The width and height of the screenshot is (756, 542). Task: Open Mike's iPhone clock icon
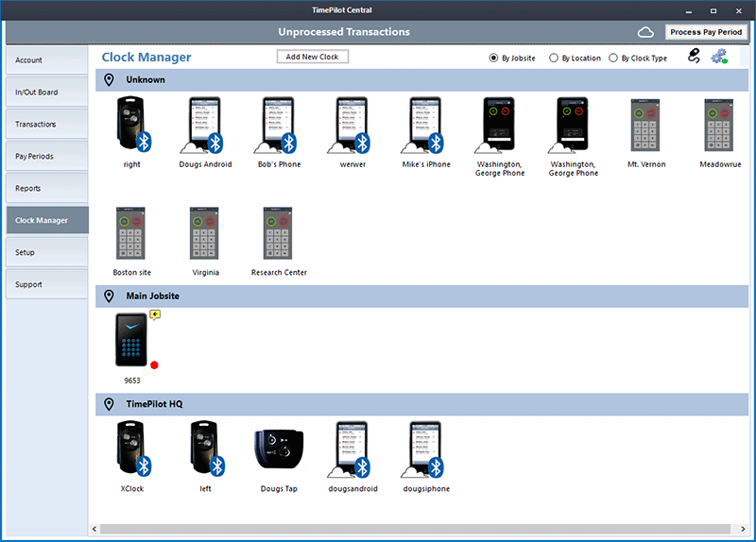click(x=424, y=125)
